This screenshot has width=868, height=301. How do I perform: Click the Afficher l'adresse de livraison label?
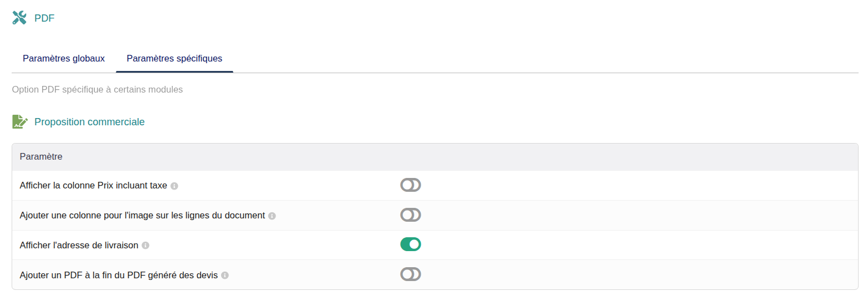click(79, 245)
